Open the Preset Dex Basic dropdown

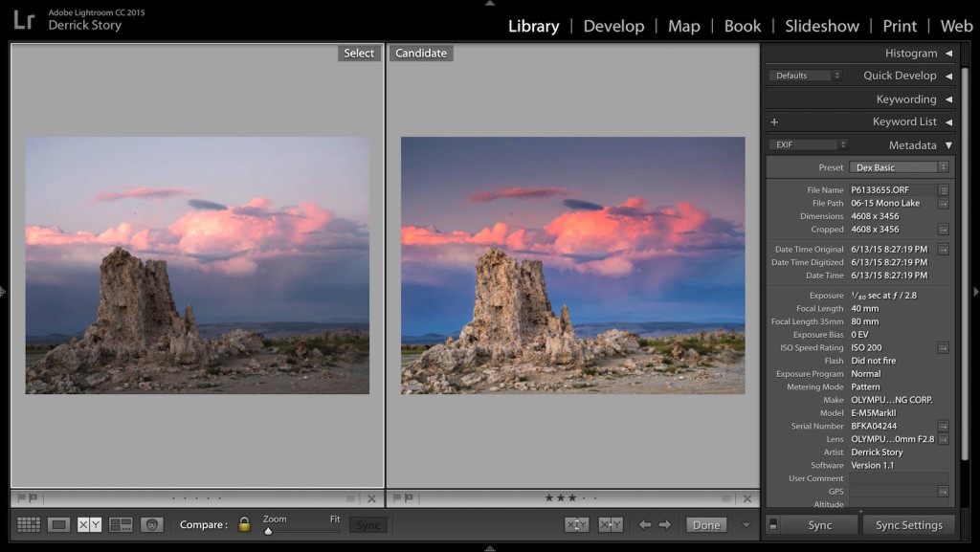click(899, 167)
